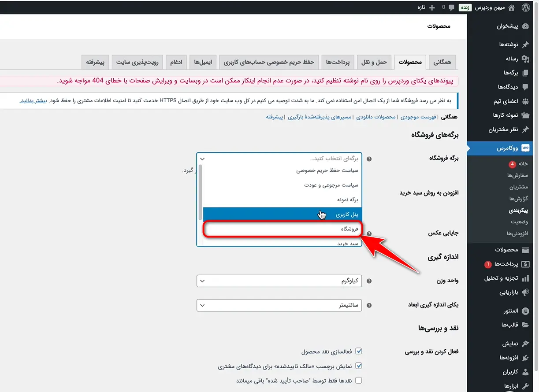Open Elementor (المنتور) sidebar icon
539x392 pixels.
(525, 311)
